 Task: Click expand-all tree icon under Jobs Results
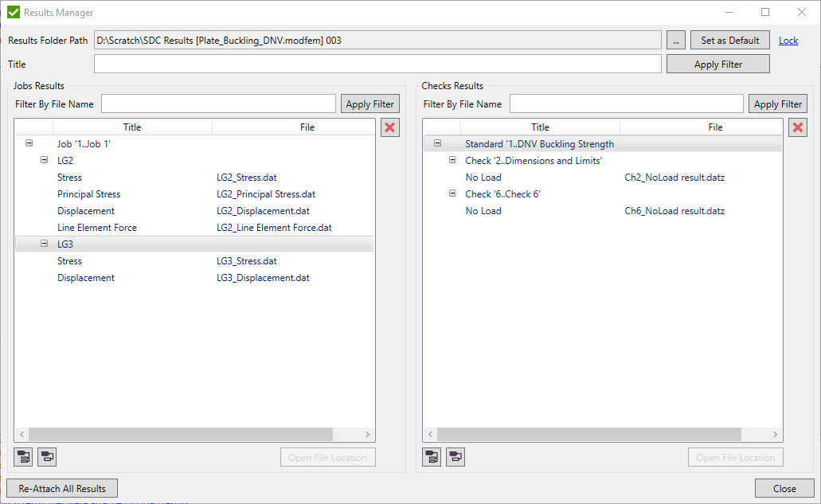tap(24, 457)
